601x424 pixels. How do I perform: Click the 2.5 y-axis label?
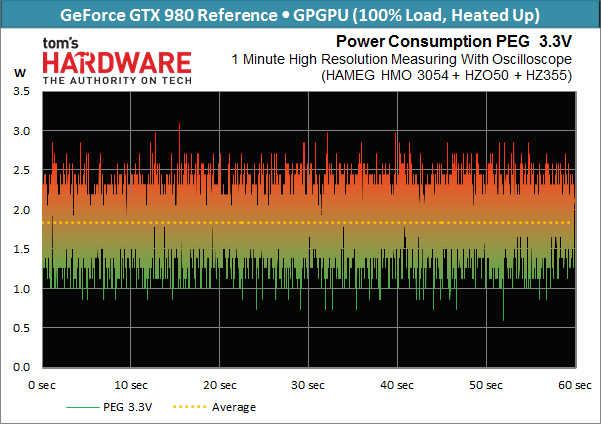pyautogui.click(x=21, y=170)
